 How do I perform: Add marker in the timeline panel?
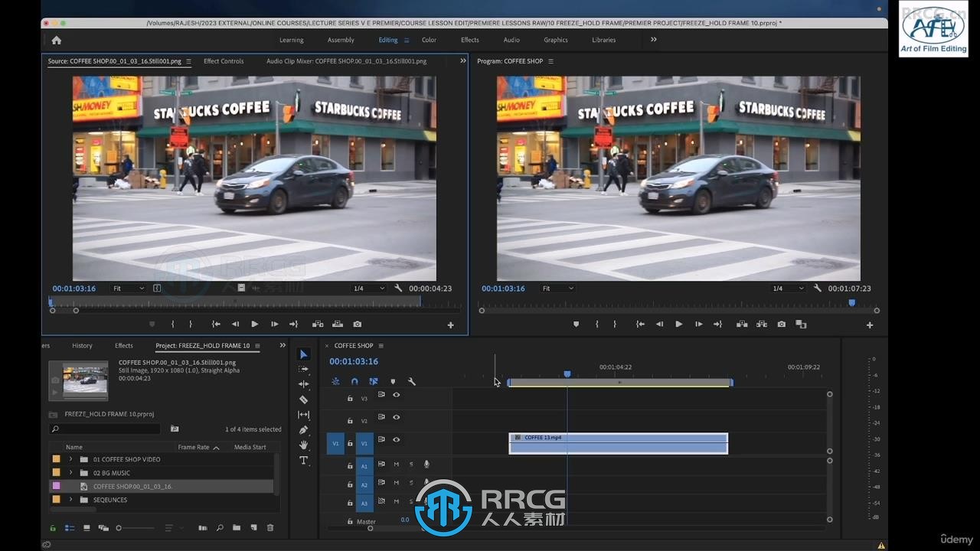tap(393, 381)
